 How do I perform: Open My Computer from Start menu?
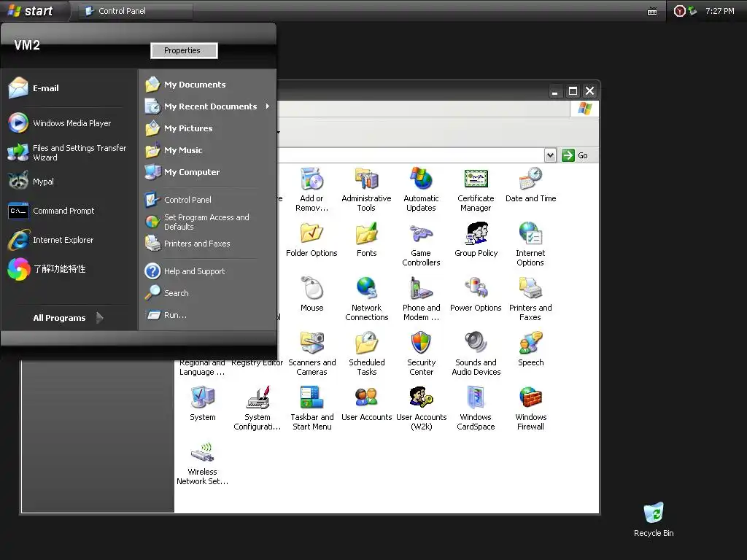pyautogui.click(x=206, y=172)
